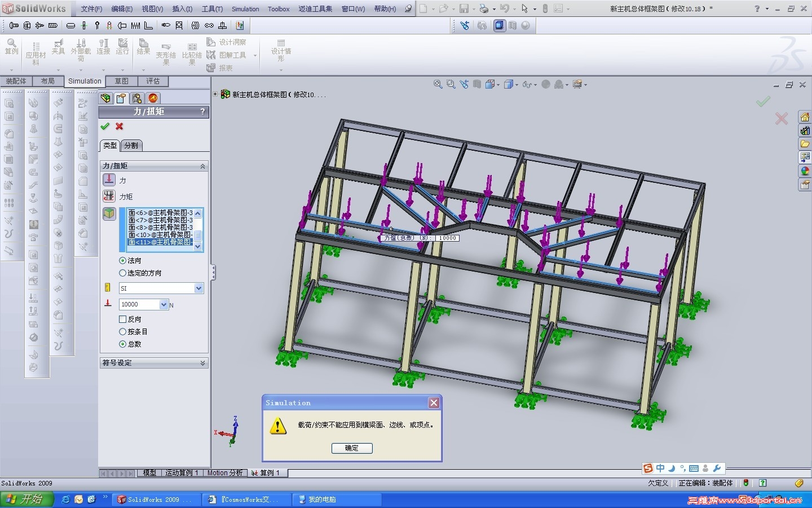Click the warning icon in Simulation dialog
Viewport: 812px width, 508px height.
tap(278, 426)
